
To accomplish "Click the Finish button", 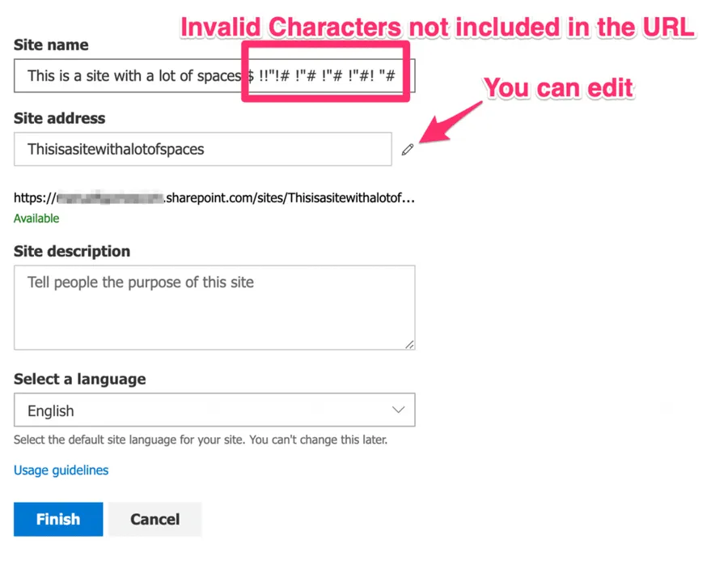I will point(58,519).
